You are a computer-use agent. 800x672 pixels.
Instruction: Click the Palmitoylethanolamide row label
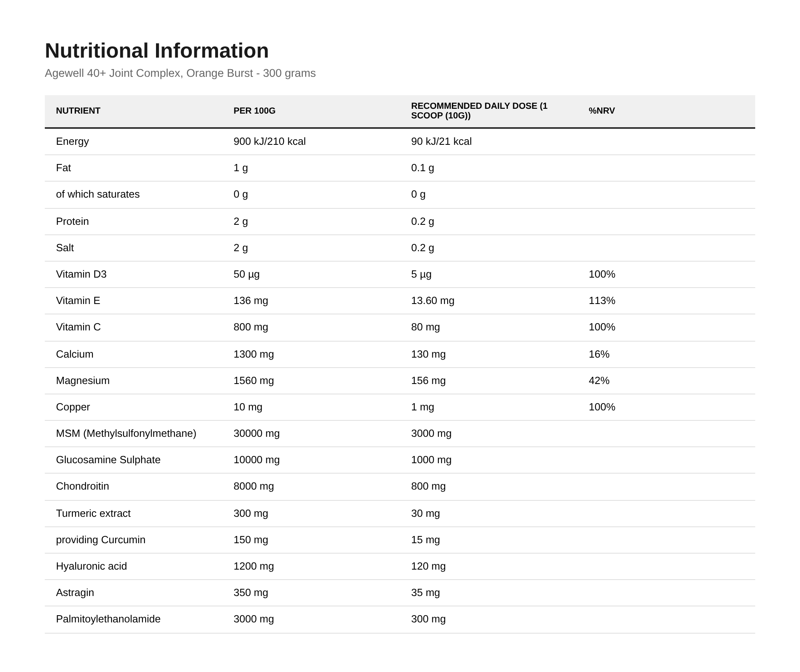[x=108, y=619]
